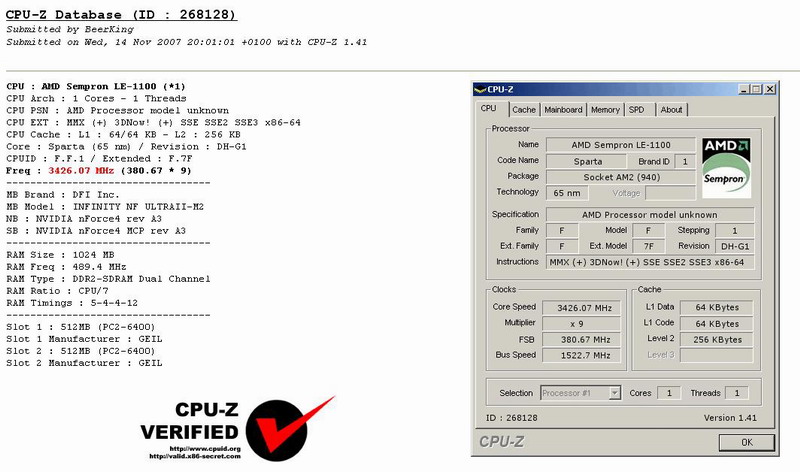Image resolution: width=800 pixels, height=472 pixels.
Task: Click the 'RAM Freq : 489.4 MHz' line
Action: (66, 267)
